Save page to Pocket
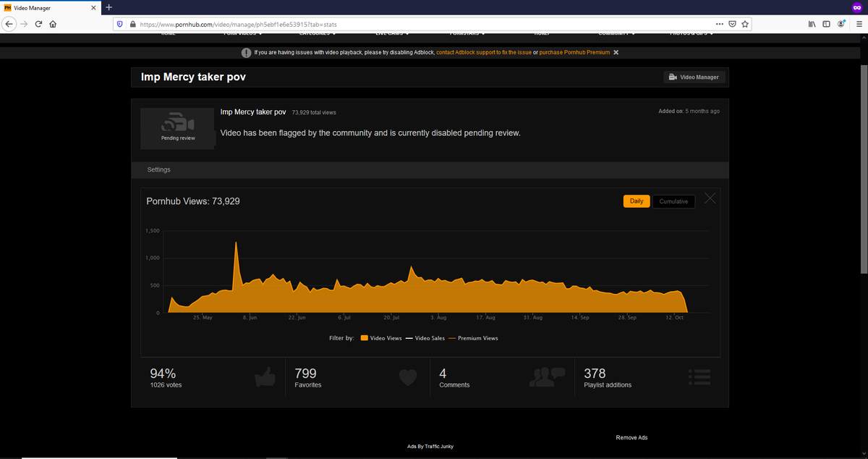 click(x=732, y=24)
